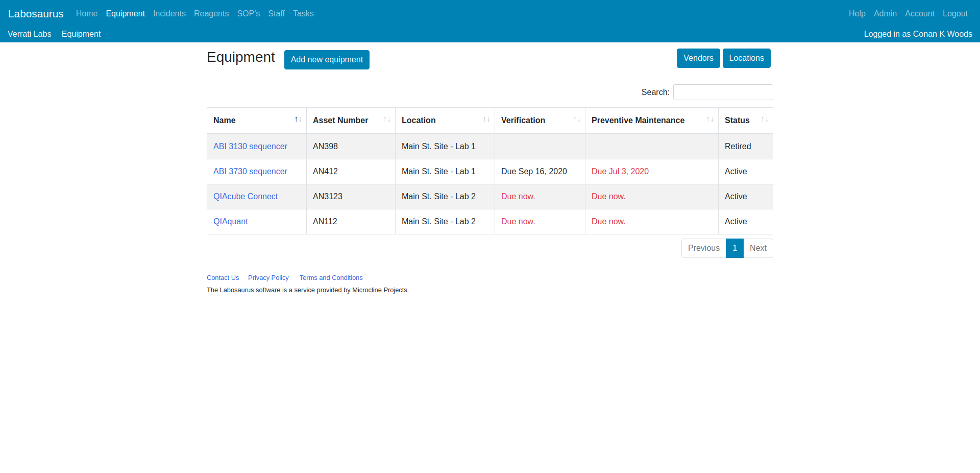
Task: Sort table by Name column arrows
Action: 298,120
